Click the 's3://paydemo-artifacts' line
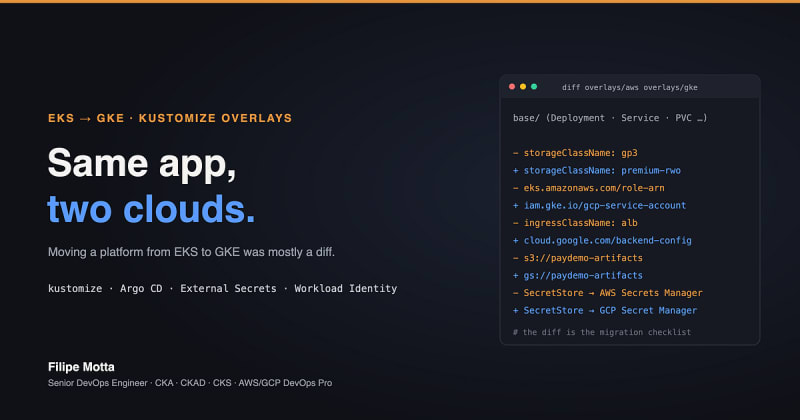Image resolution: width=800 pixels, height=420 pixels. coord(578,258)
